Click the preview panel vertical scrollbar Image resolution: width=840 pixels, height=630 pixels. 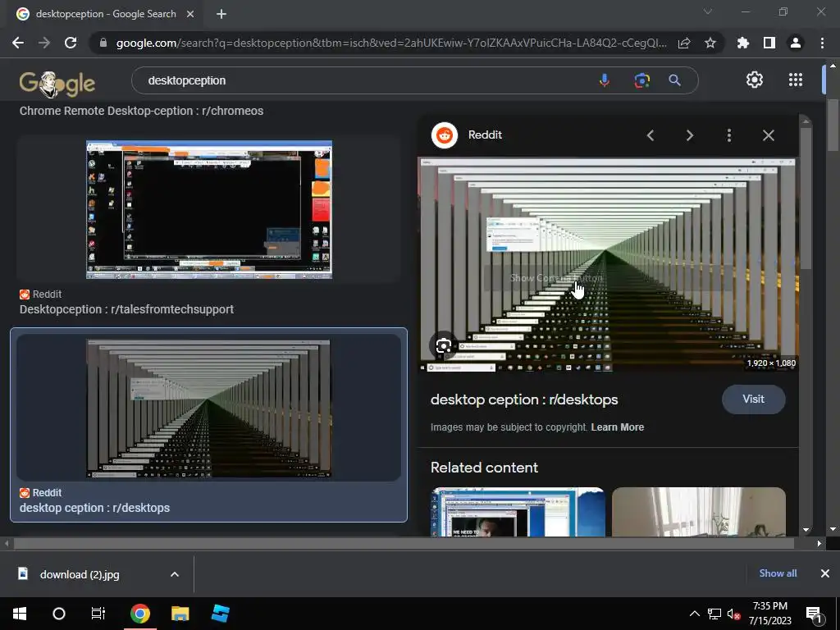coord(806,199)
